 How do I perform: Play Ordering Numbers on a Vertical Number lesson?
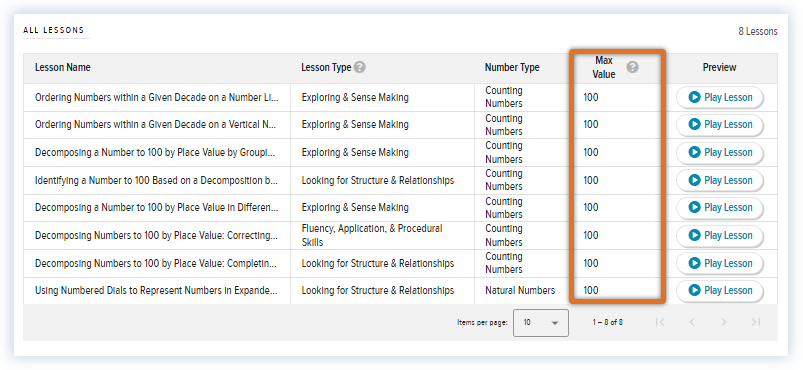(x=720, y=125)
